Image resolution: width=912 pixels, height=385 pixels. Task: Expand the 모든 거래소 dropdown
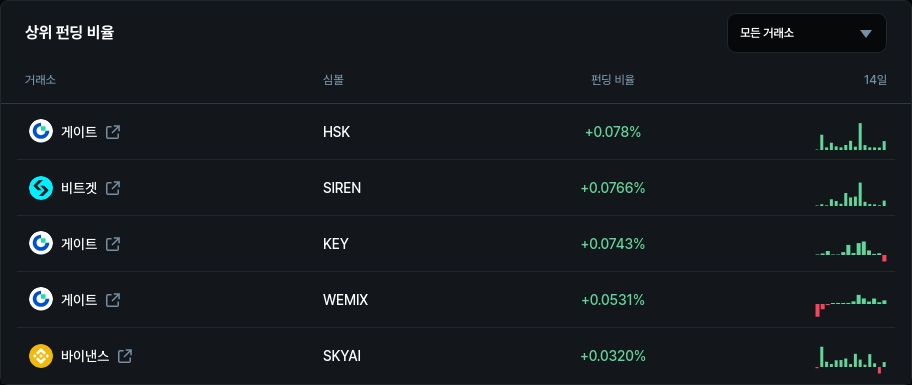(807, 33)
